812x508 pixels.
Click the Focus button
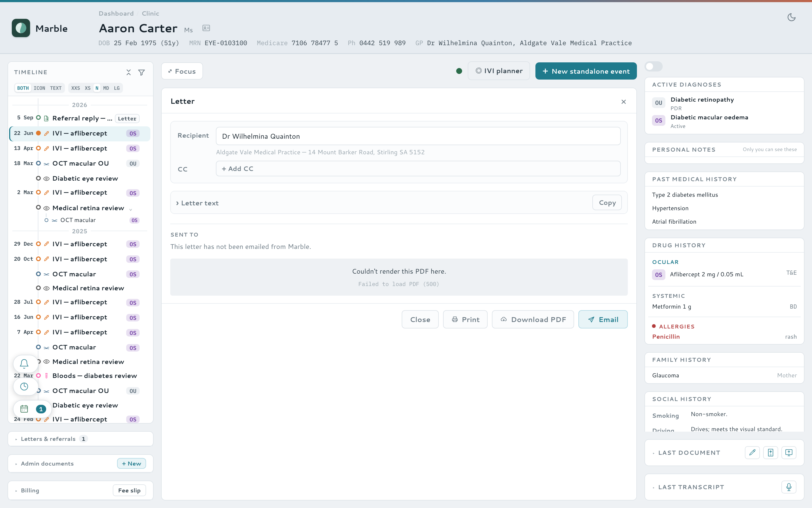182,71
